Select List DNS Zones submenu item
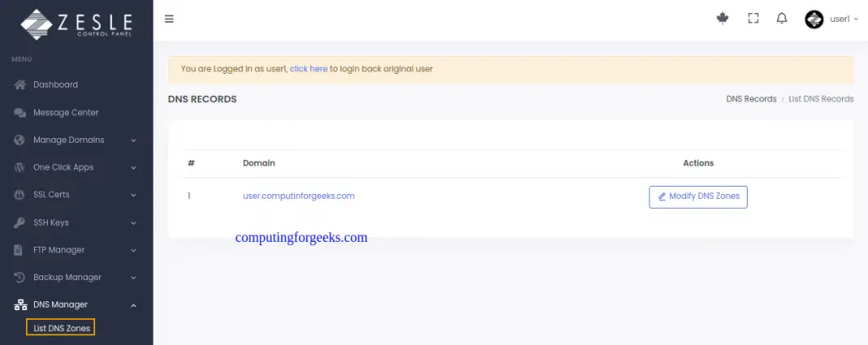The image size is (868, 345). pyautogui.click(x=62, y=328)
